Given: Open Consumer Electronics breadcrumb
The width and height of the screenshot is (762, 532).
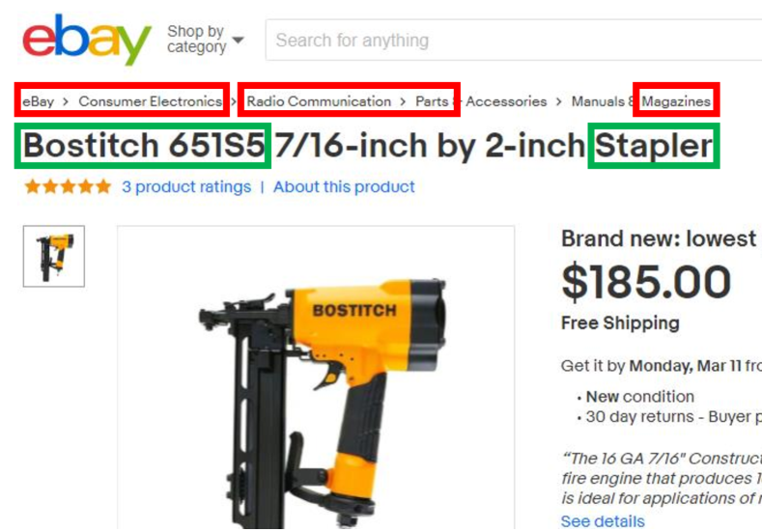Looking at the screenshot, I should 151,101.
